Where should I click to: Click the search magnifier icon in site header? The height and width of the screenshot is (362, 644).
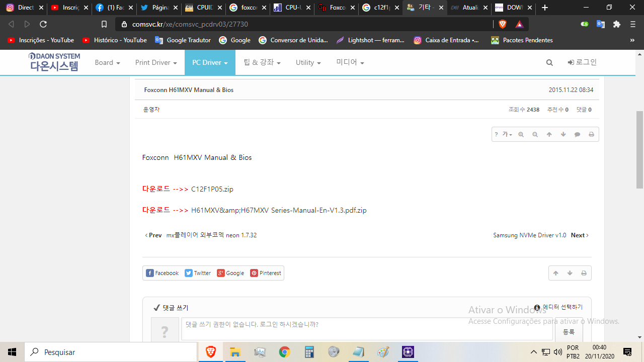pos(549,62)
